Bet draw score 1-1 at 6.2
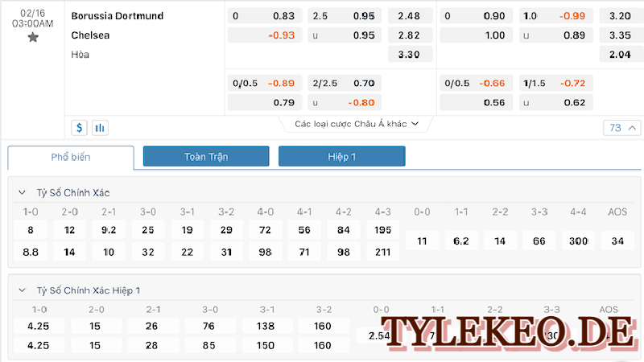Image resolution: width=644 pixels, height=362 pixels. tap(460, 241)
